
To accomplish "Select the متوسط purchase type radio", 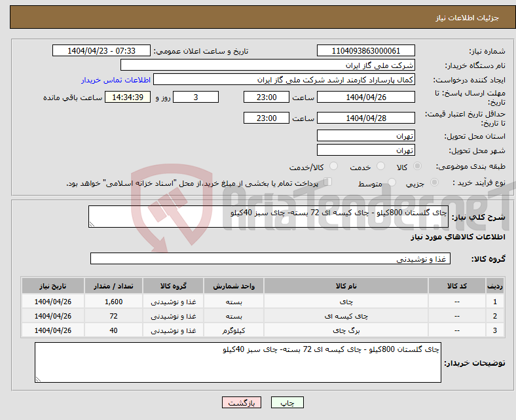I will (x=392, y=183).
